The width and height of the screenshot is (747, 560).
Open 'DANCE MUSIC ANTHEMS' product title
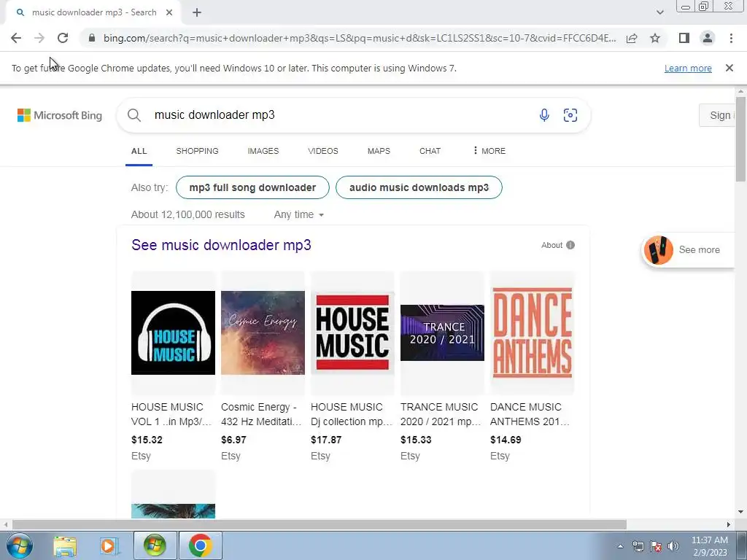point(530,414)
